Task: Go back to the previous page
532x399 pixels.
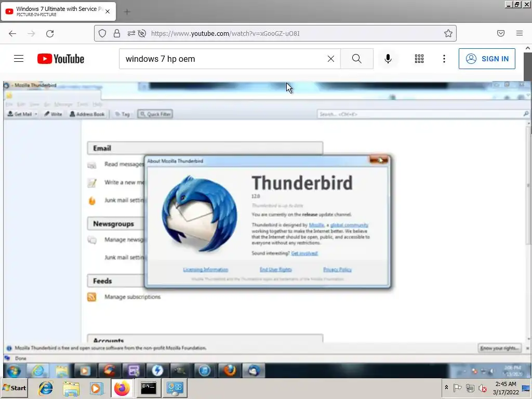Action: click(x=12, y=34)
